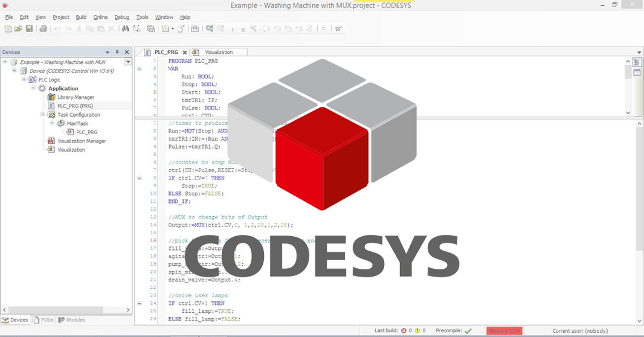Click the New Project toolbar icon
Screen dimensions: 644x337
[x=8, y=28]
